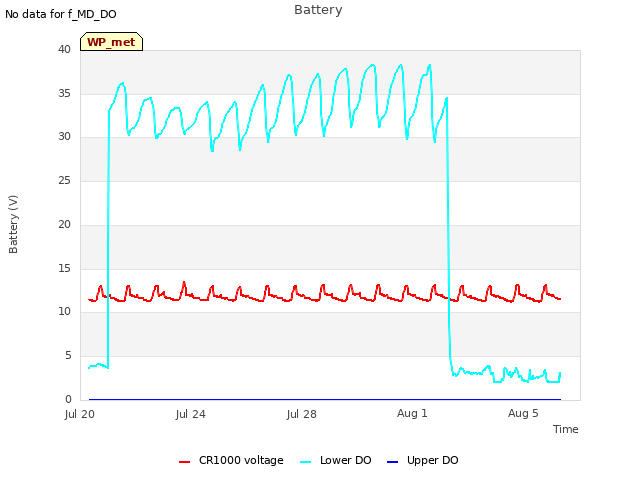The width and height of the screenshot is (640, 480).
Task: Toggle the CR1000 voltage legend entry
Action: coord(231,460)
